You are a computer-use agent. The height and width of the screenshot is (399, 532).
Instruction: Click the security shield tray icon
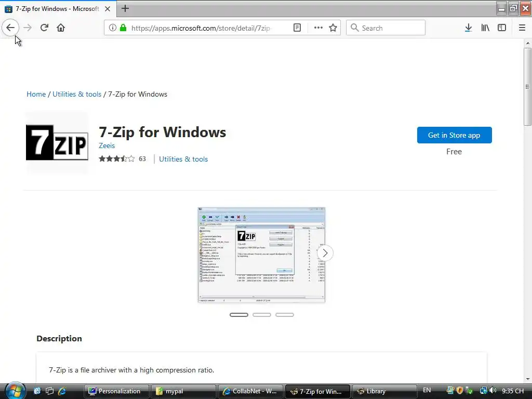459,391
